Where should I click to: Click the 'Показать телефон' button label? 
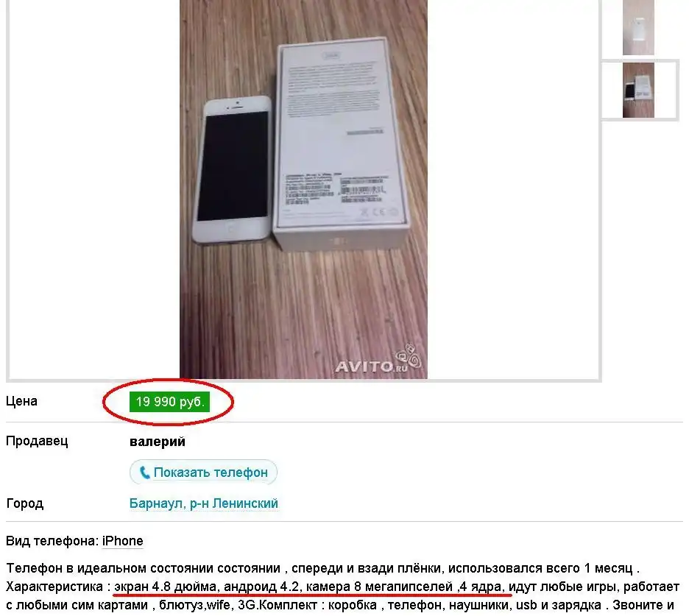[x=211, y=472]
